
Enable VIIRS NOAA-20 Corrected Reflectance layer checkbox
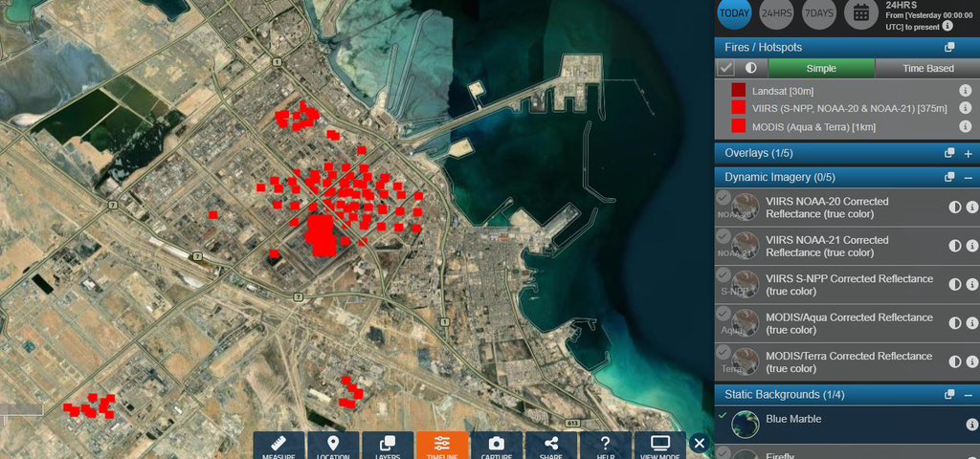[x=724, y=198]
